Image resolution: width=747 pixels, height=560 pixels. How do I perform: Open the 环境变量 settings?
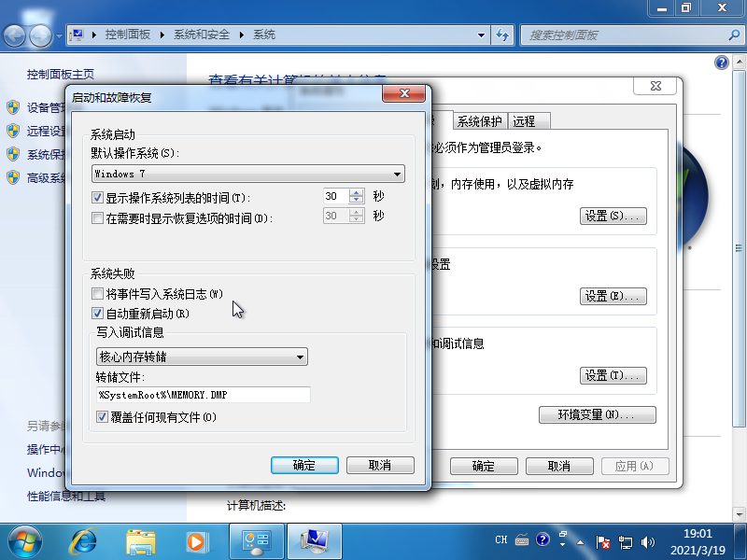click(x=597, y=414)
